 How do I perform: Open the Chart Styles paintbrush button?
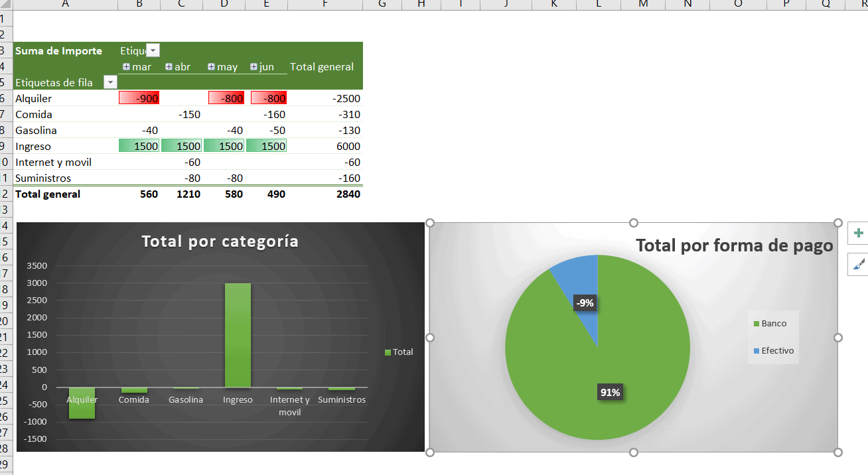point(859,264)
